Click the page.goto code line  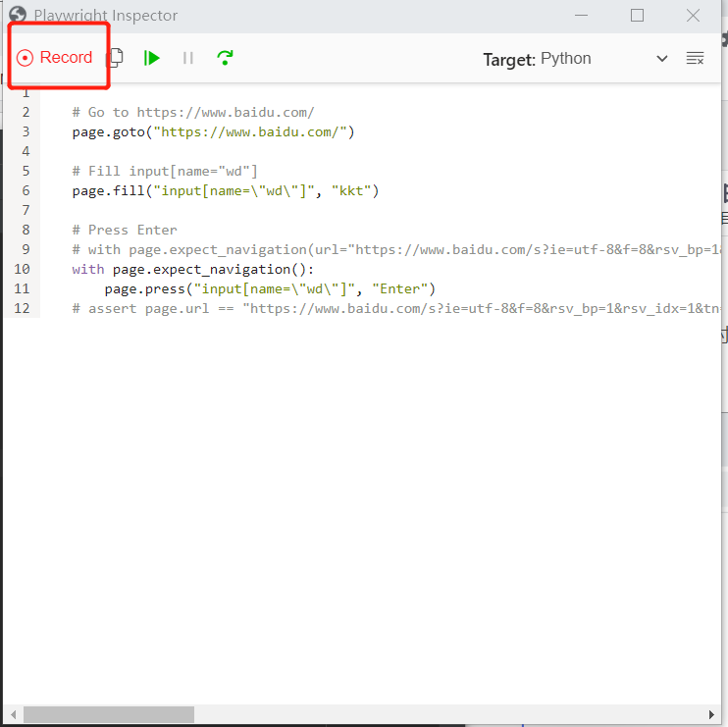tap(213, 132)
